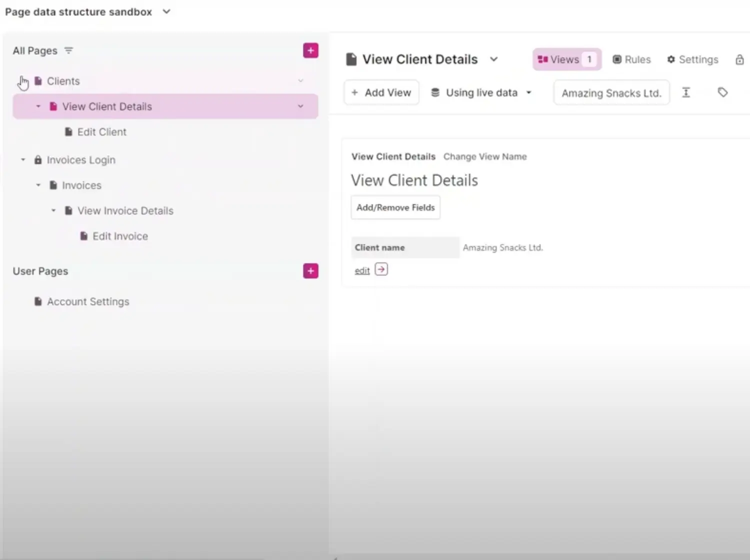Viewport: 750px width, 560px height.
Task: Click the text cursor icon beside record field
Action: [686, 92]
